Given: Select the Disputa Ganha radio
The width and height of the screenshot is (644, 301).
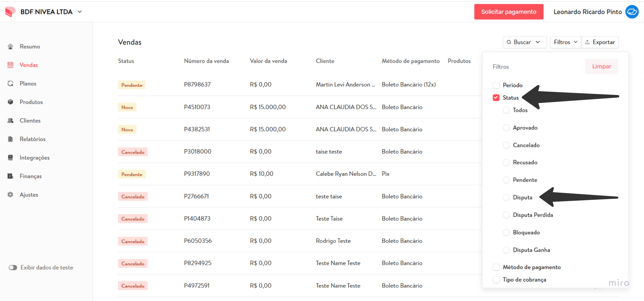Looking at the screenshot, I should coord(506,250).
